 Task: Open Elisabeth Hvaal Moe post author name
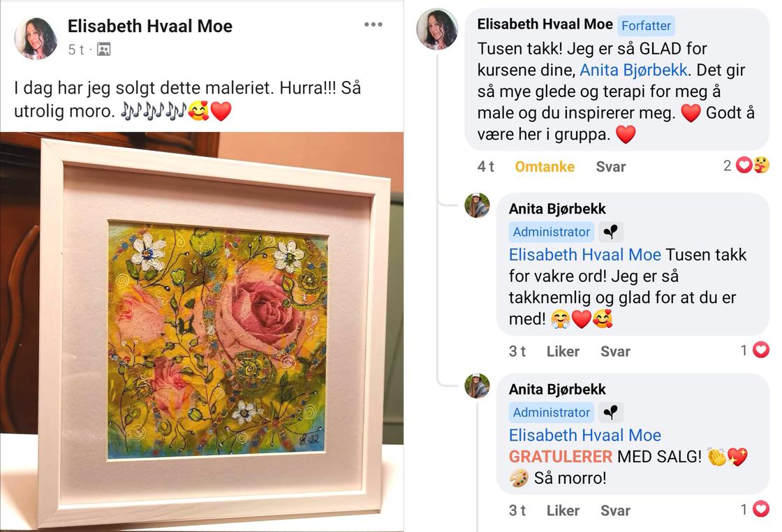pos(150,26)
